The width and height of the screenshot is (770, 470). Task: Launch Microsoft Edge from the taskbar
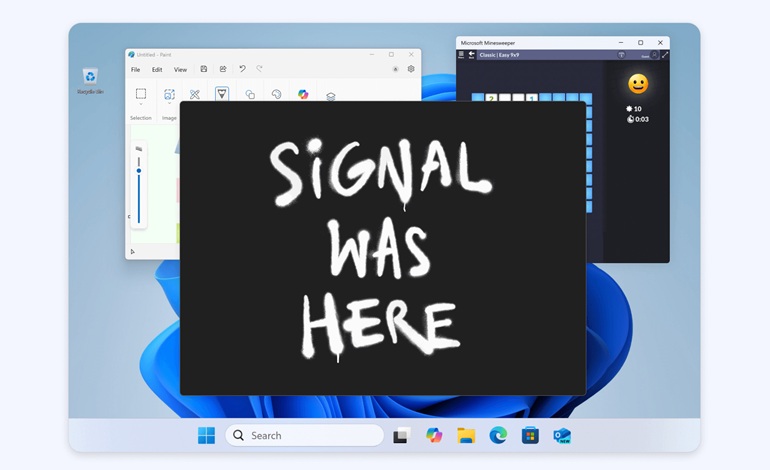click(498, 435)
